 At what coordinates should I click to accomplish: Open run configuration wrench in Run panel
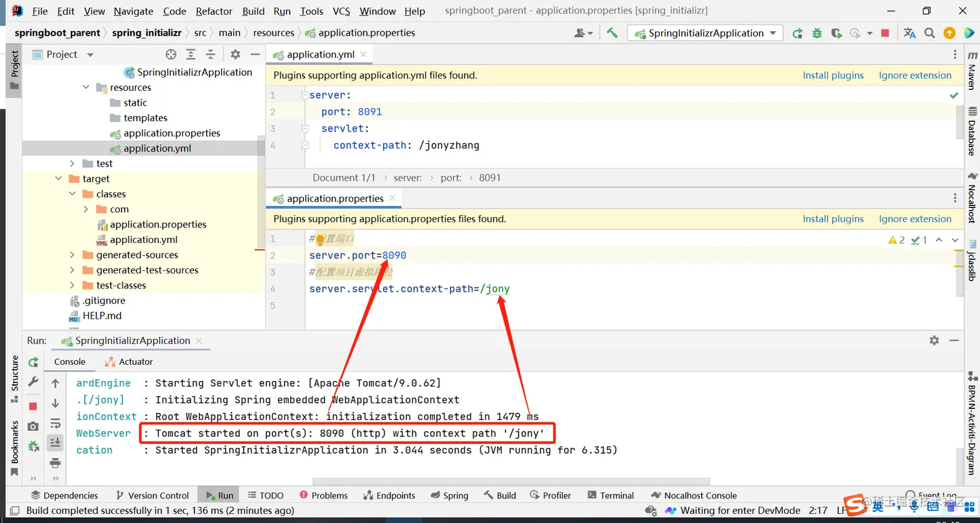pyautogui.click(x=33, y=382)
